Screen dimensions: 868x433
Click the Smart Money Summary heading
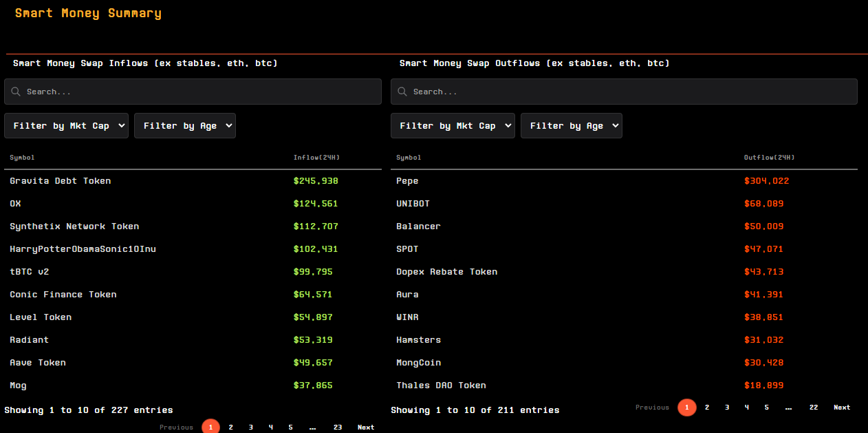pyautogui.click(x=88, y=13)
